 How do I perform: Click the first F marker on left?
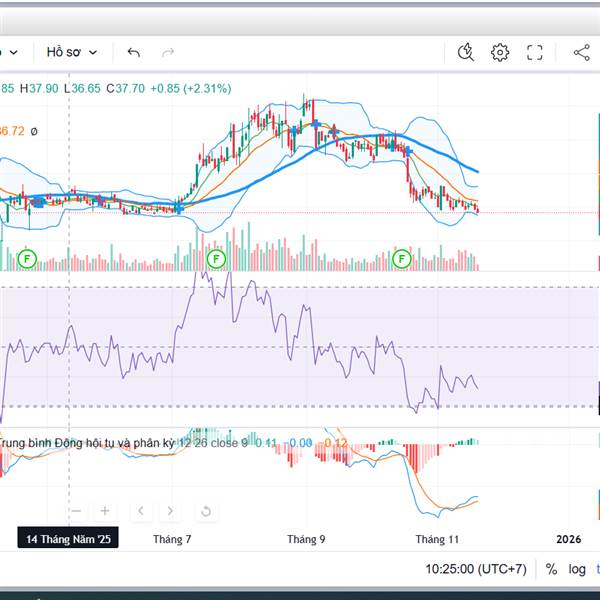27,260
